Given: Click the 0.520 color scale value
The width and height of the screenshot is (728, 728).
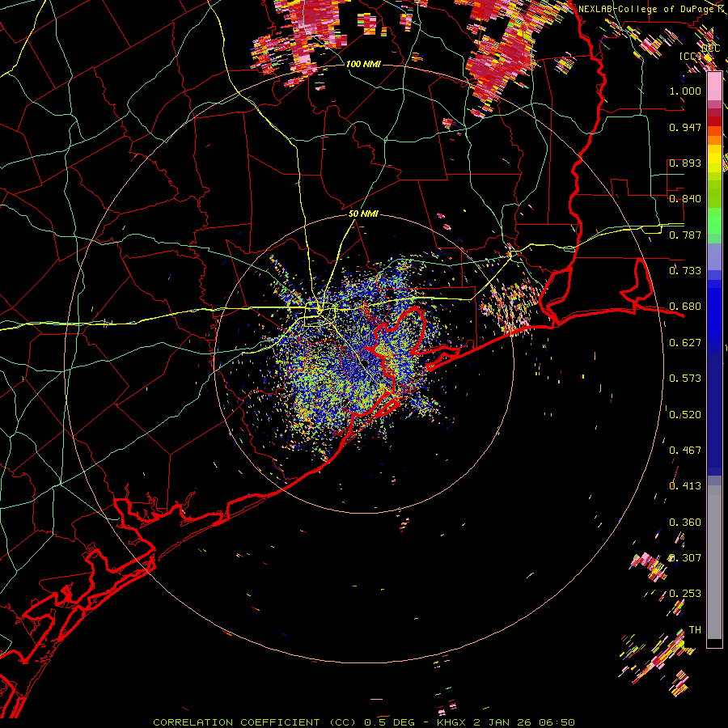Looking at the screenshot, I should click(685, 414).
